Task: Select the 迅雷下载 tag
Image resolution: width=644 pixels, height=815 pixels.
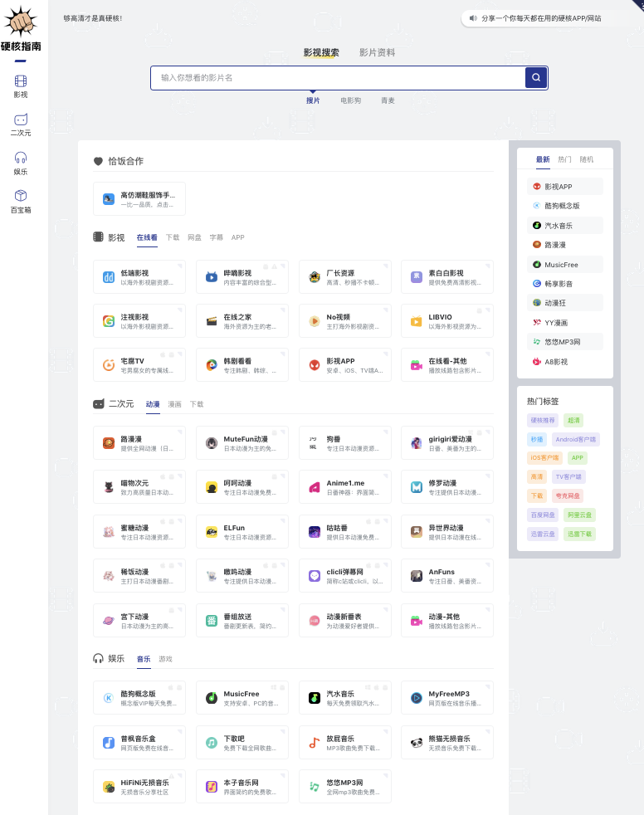Action: pos(579,534)
